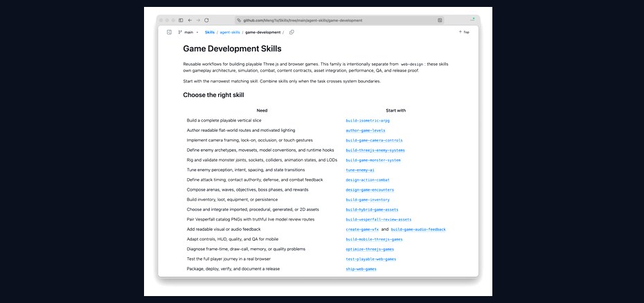Click 'Implement camera framing, lock-on' row text

249,140
